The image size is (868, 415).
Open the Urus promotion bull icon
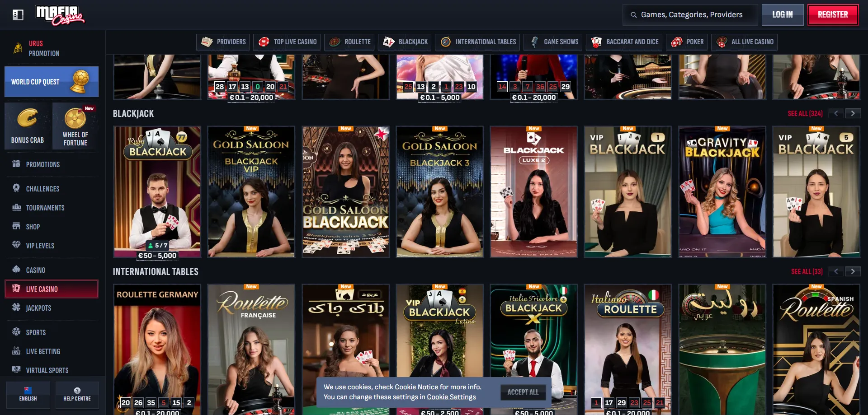(x=18, y=48)
